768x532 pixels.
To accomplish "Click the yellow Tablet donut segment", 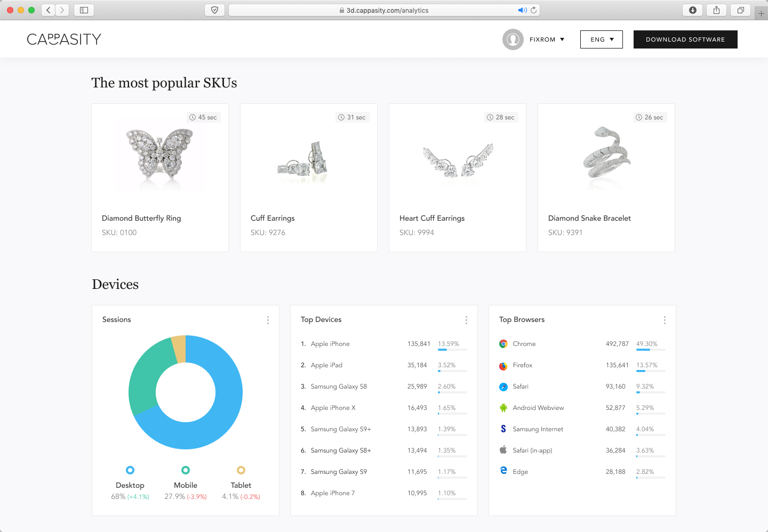I will tap(179, 348).
